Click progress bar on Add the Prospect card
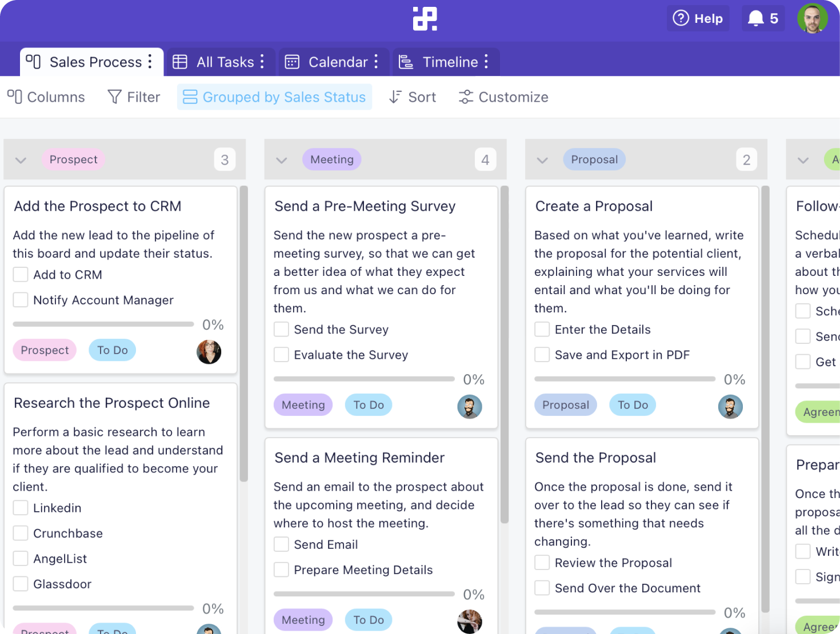Image resolution: width=840 pixels, height=634 pixels. [103, 324]
